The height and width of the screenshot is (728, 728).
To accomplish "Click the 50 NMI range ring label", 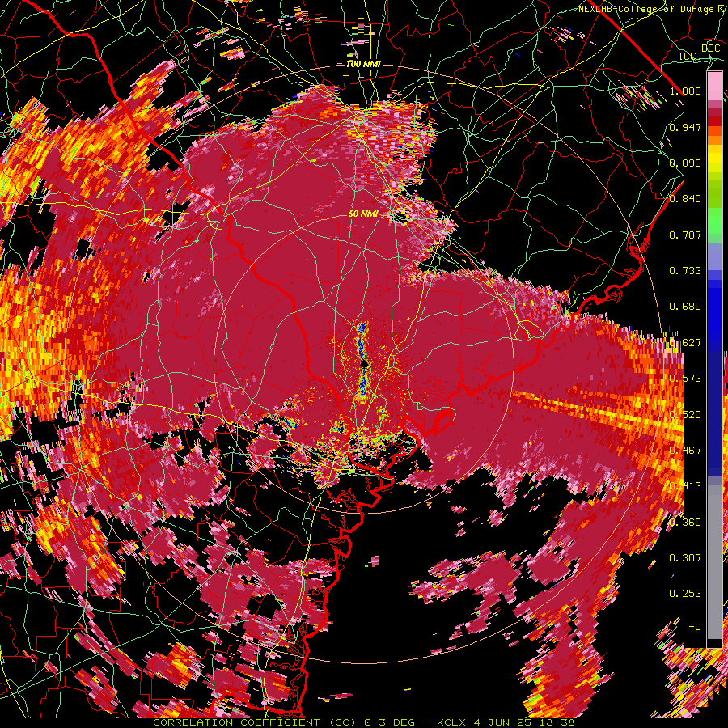I will click(363, 214).
